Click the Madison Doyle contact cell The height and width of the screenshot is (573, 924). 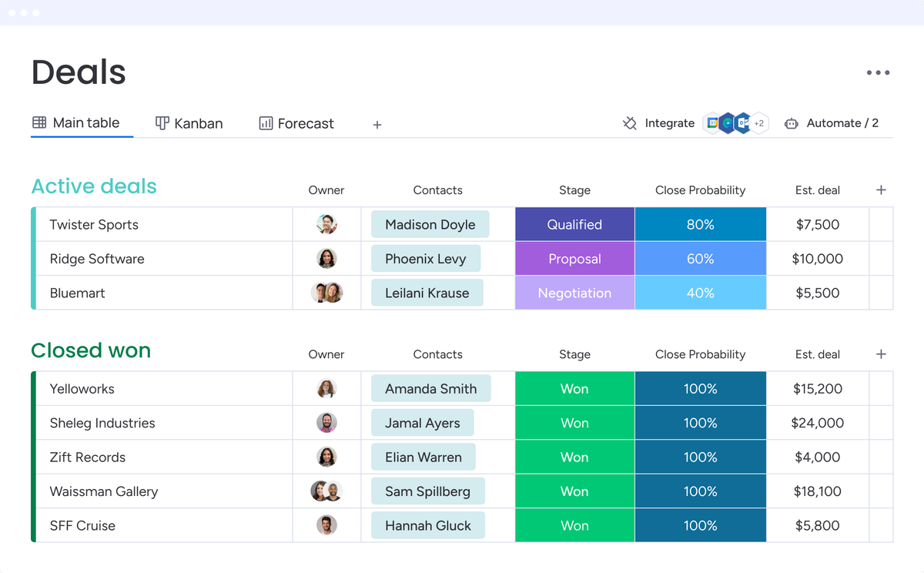point(430,224)
